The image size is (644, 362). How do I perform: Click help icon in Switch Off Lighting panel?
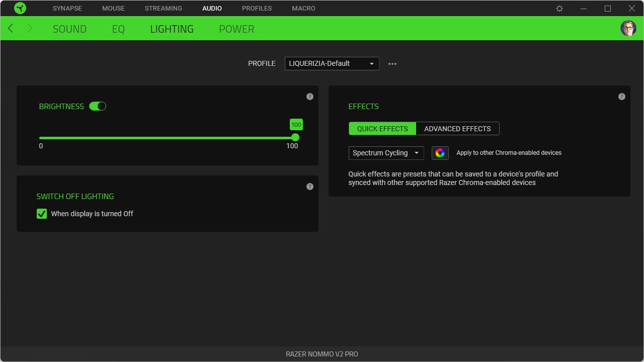click(310, 187)
